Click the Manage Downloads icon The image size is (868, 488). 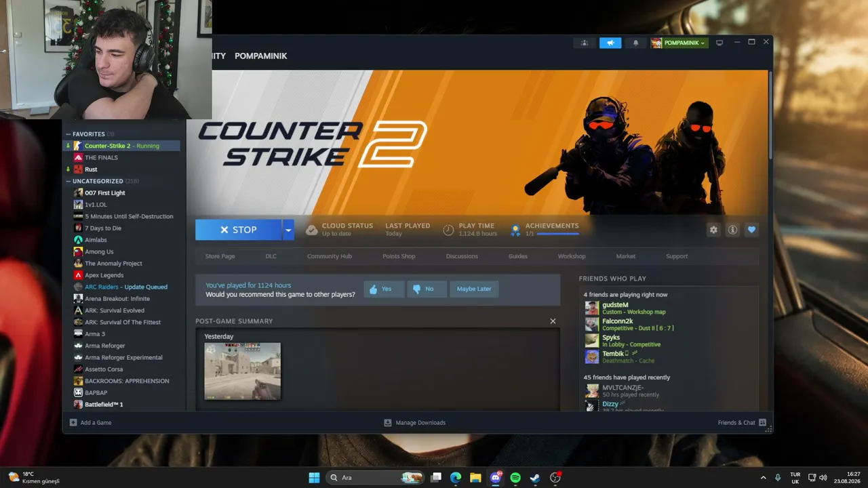[x=388, y=422]
